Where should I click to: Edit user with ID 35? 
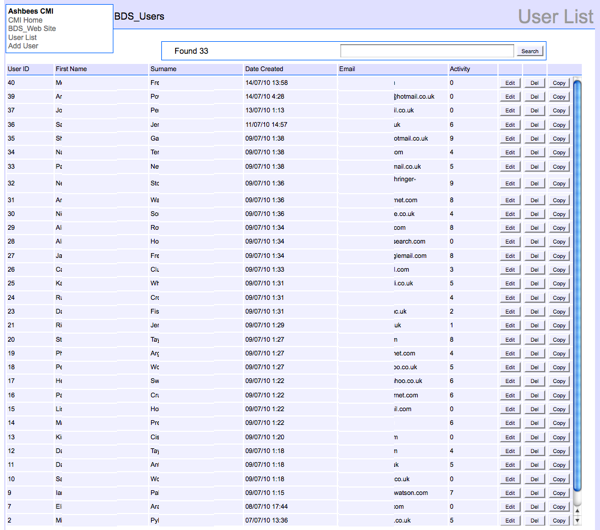510,139
